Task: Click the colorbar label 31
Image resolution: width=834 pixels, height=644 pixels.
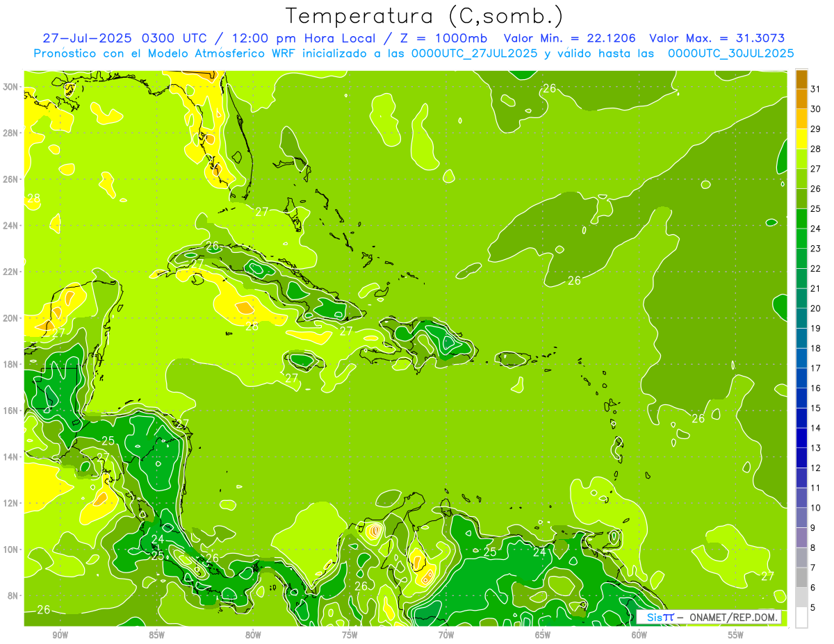Action: [x=816, y=88]
